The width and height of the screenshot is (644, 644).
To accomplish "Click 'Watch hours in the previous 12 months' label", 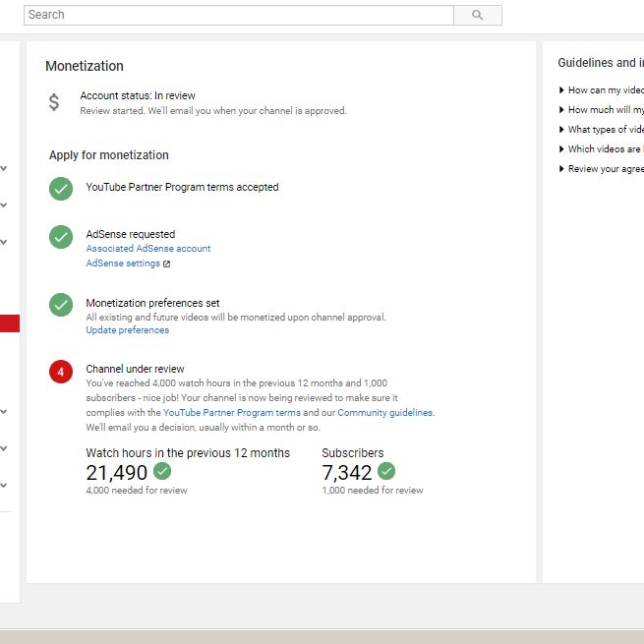I will [x=188, y=453].
